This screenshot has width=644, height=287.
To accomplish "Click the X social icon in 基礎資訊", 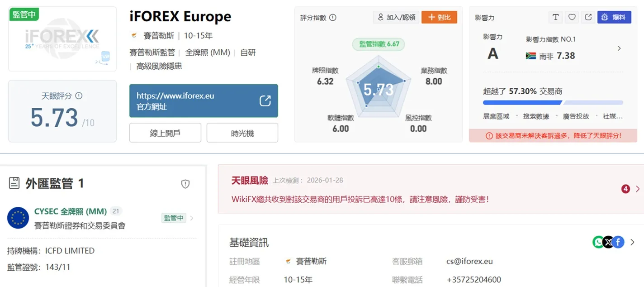I will click(608, 242).
